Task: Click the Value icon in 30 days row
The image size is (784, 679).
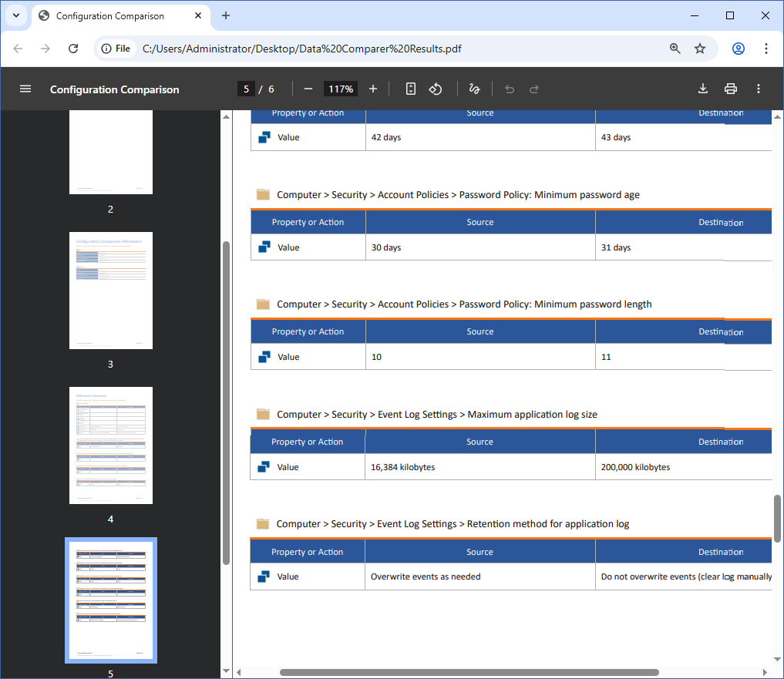Action: click(x=264, y=247)
